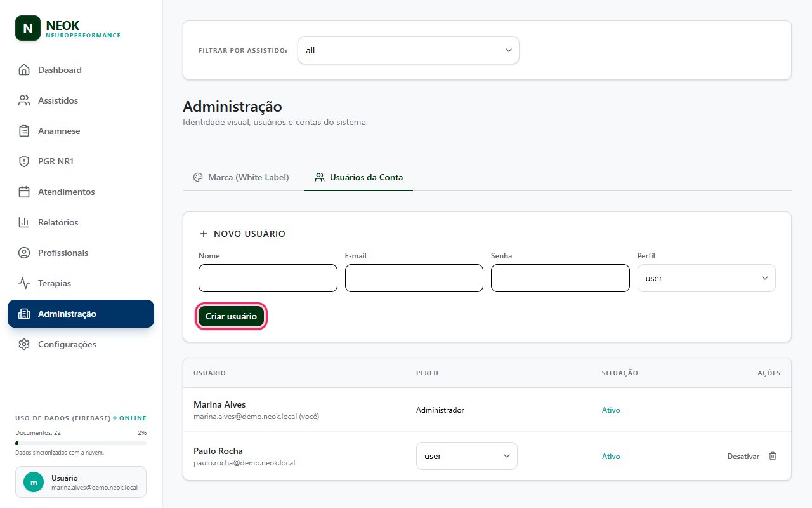The image size is (812, 508).
Task: Click the Anamnese clipboard icon
Action: pyautogui.click(x=24, y=131)
